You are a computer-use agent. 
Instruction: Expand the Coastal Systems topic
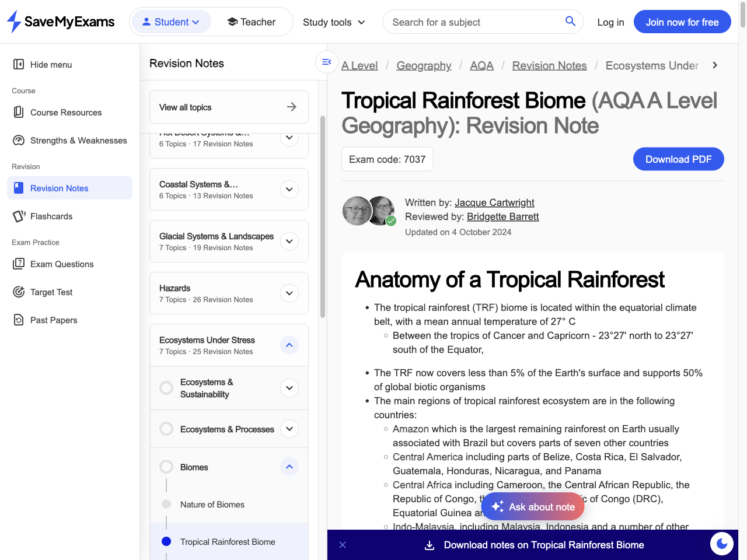click(289, 189)
